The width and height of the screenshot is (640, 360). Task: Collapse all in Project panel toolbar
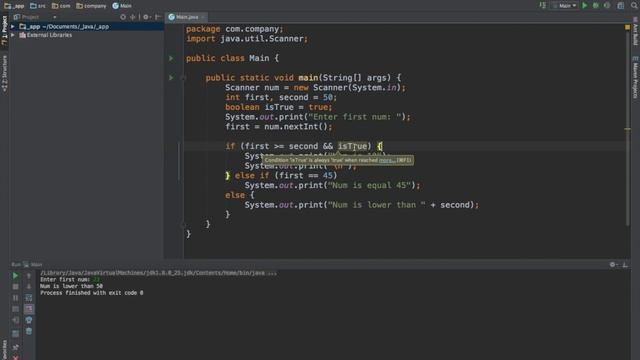click(133, 17)
